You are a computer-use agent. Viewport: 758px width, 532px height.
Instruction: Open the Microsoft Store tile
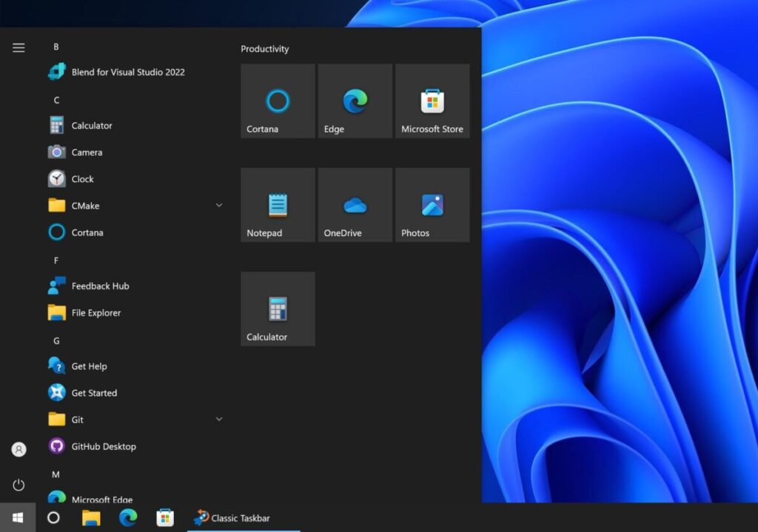[432, 101]
